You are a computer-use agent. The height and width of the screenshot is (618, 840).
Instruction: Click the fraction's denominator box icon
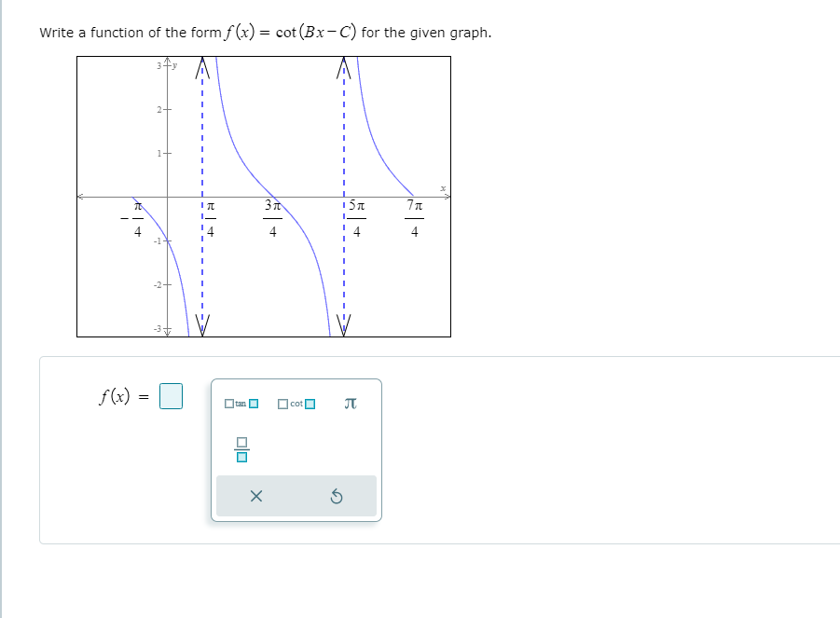click(x=241, y=457)
